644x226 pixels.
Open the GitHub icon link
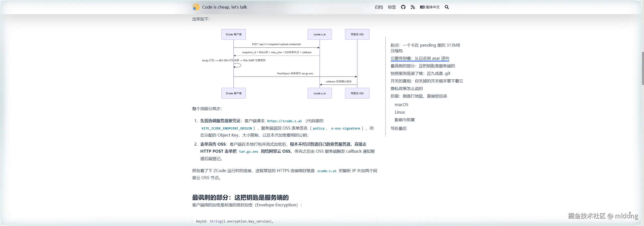click(x=403, y=7)
